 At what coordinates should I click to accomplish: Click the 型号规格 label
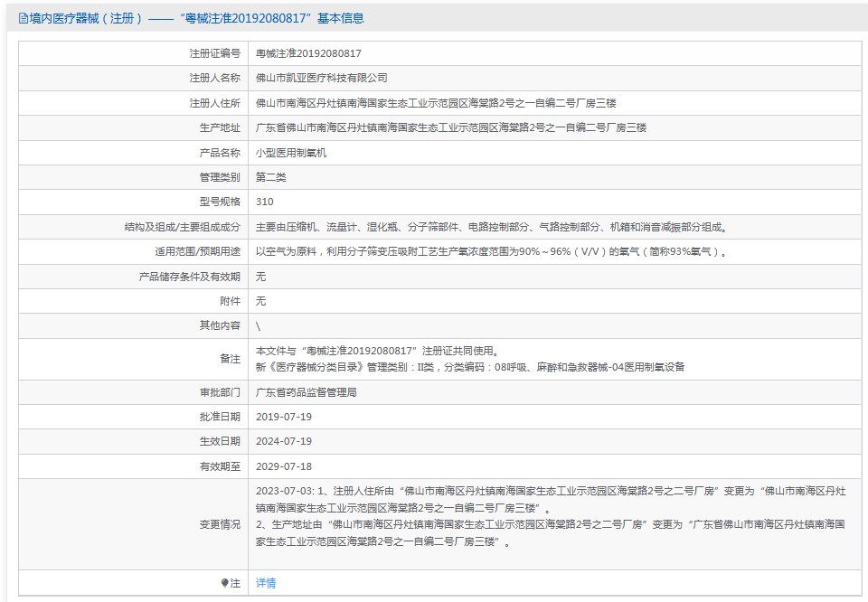[x=220, y=202]
